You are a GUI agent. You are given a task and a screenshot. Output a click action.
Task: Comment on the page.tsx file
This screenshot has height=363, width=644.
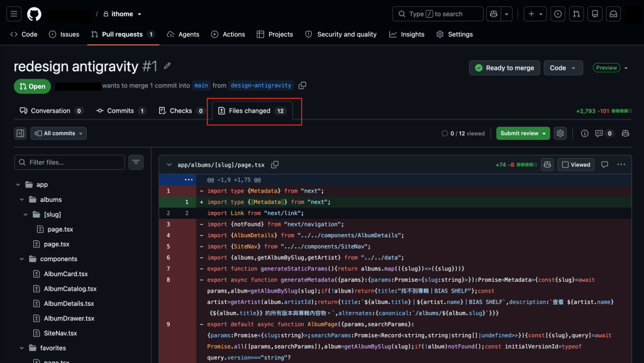point(604,165)
